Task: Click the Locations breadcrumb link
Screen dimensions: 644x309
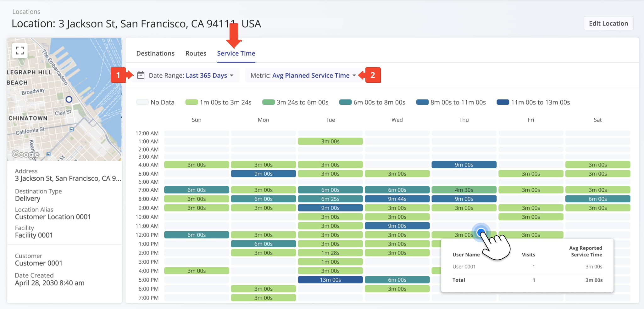Action: (x=26, y=12)
